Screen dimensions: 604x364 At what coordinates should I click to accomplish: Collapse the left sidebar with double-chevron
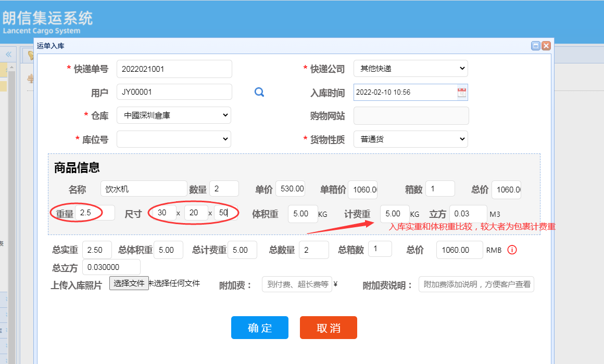click(x=8, y=55)
